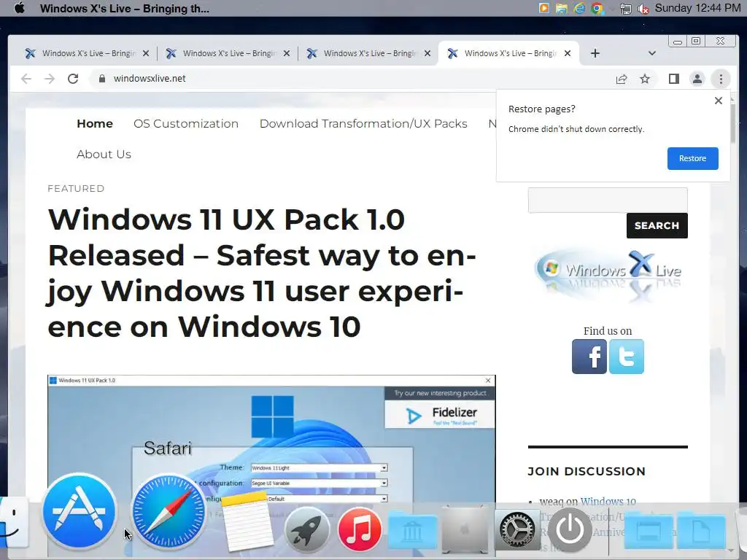
Task: Go forward to the next page
Action: click(50, 79)
